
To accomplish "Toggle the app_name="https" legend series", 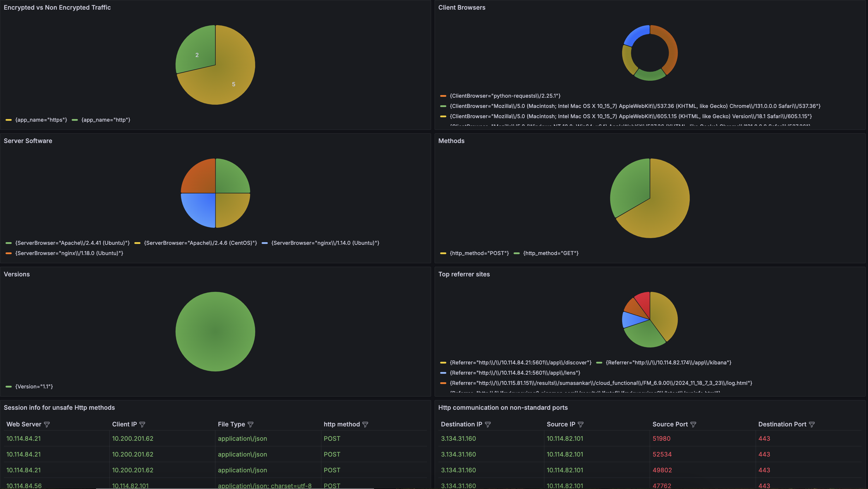I will click(41, 120).
